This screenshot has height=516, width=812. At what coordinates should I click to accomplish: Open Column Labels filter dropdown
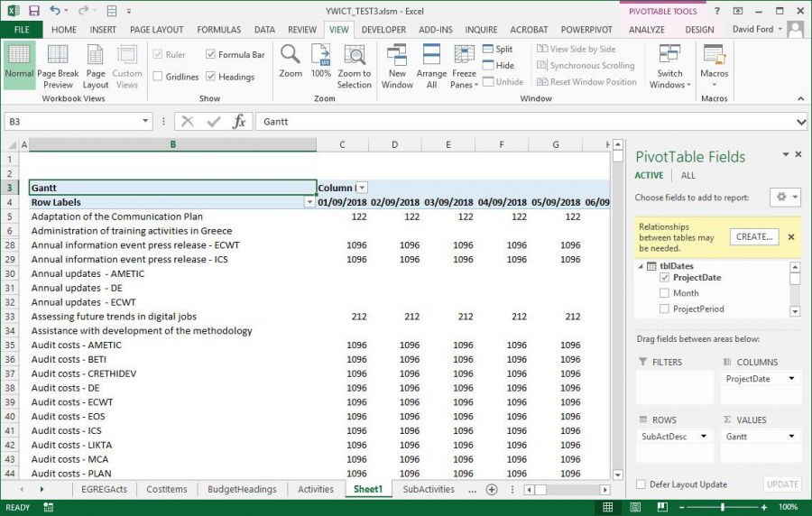(x=362, y=188)
